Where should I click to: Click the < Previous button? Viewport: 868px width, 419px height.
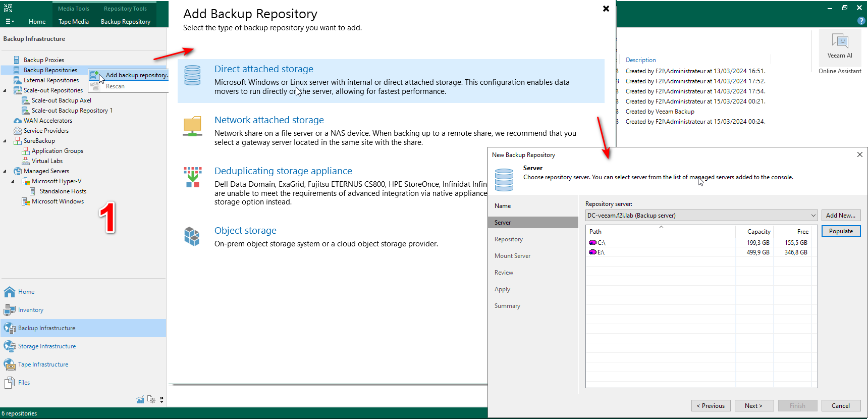pos(711,406)
